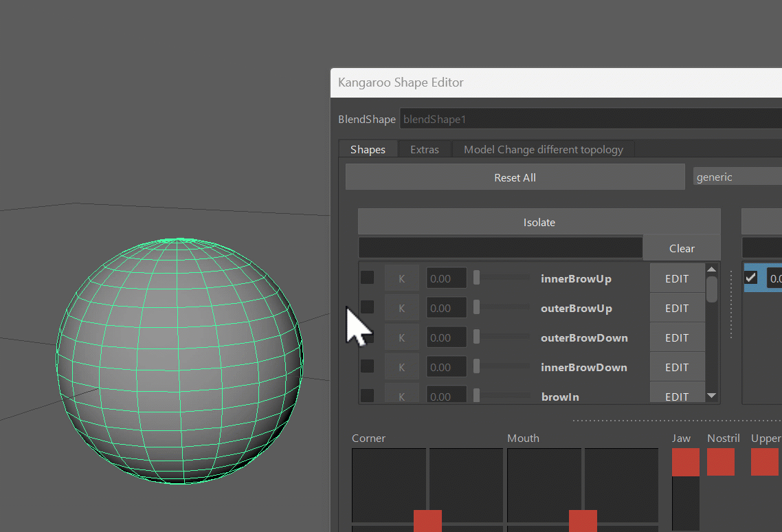Click the browIn value field

point(447,395)
